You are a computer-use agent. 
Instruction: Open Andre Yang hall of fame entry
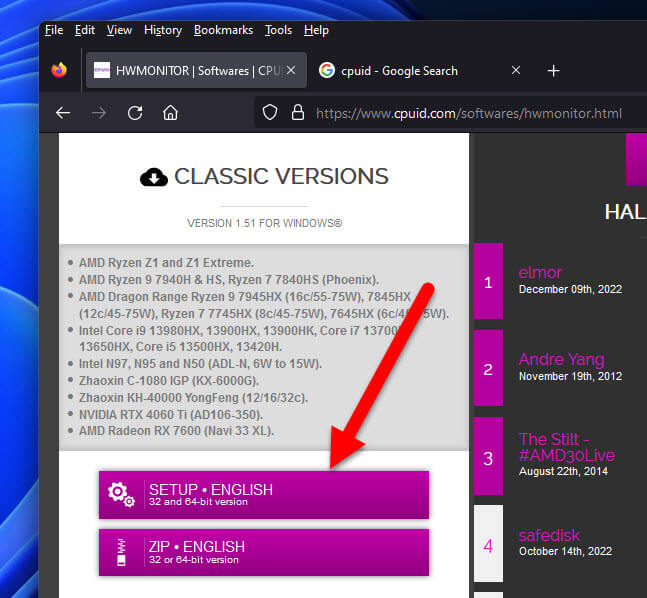coord(562,359)
